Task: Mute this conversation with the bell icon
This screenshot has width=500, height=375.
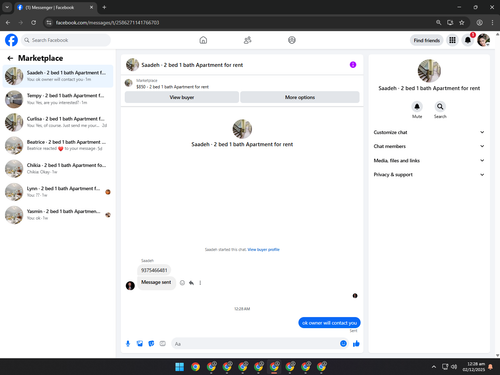Action: tap(417, 107)
